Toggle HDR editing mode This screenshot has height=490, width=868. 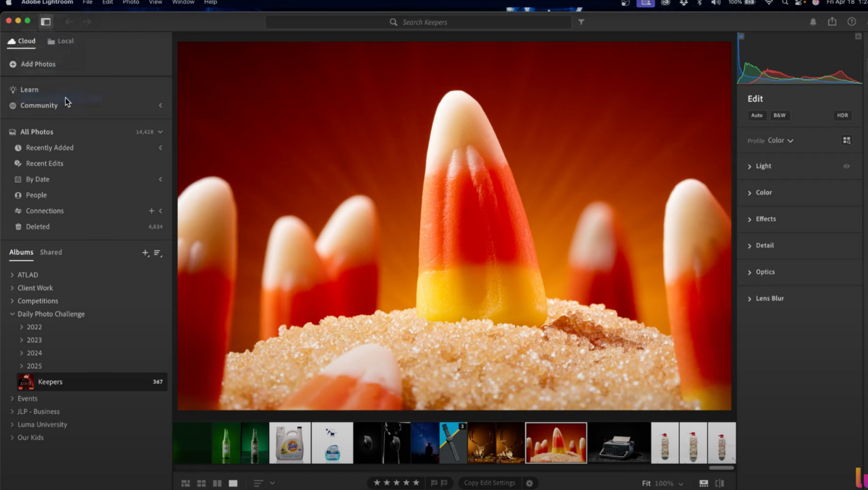(x=843, y=116)
